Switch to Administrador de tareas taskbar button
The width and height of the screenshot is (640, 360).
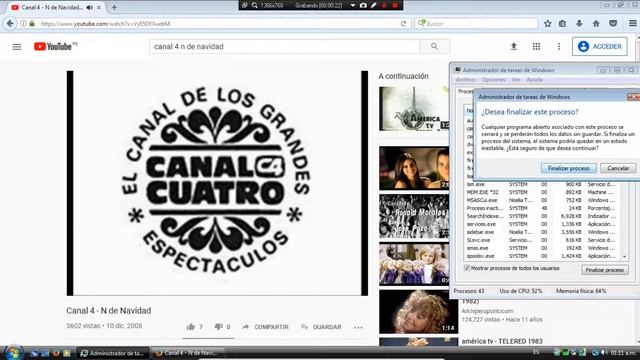[113, 353]
